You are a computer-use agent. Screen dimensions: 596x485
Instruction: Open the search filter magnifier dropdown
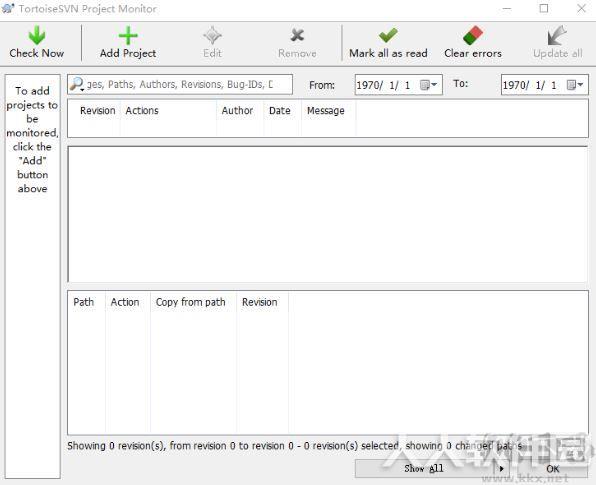pos(77,84)
